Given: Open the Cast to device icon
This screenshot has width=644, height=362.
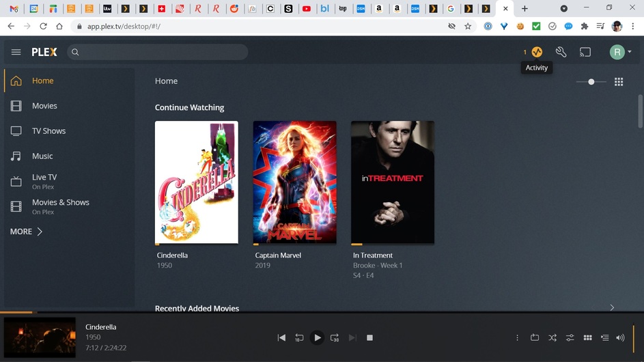Looking at the screenshot, I should click(585, 52).
